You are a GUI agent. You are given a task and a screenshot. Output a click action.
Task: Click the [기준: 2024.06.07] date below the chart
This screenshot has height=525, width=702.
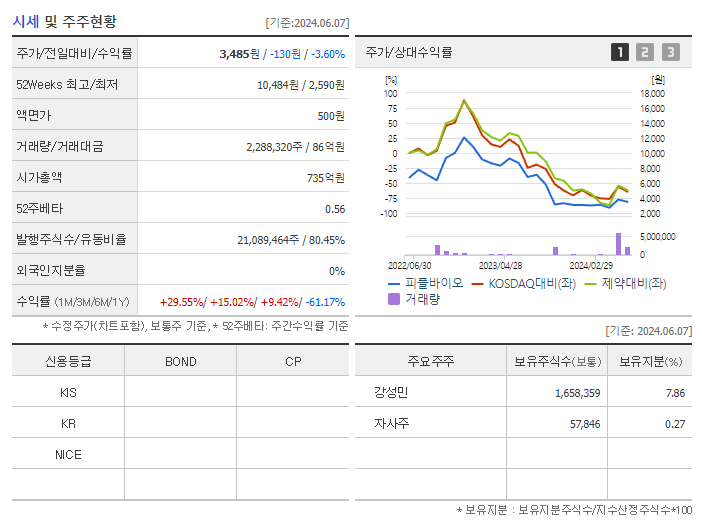pyautogui.click(x=649, y=331)
